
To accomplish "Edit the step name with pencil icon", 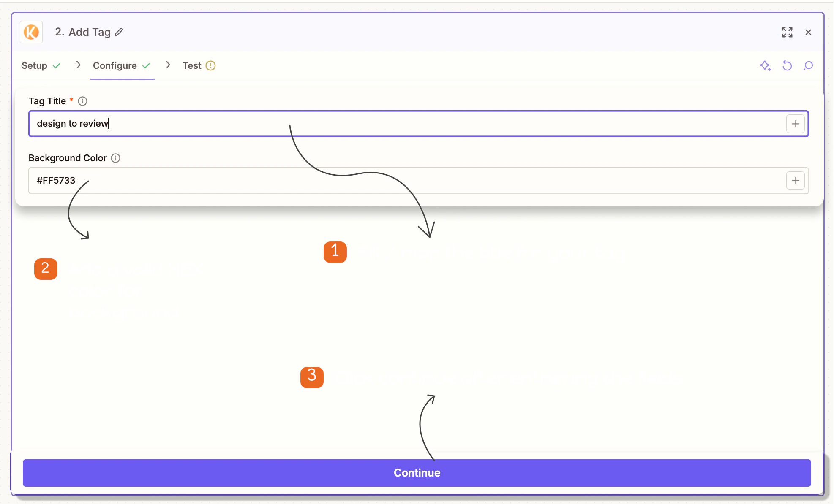I will (119, 32).
